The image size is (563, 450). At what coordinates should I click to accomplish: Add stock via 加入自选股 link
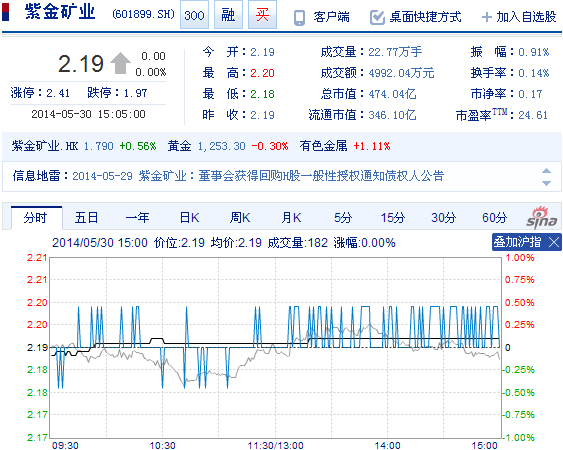point(526,17)
